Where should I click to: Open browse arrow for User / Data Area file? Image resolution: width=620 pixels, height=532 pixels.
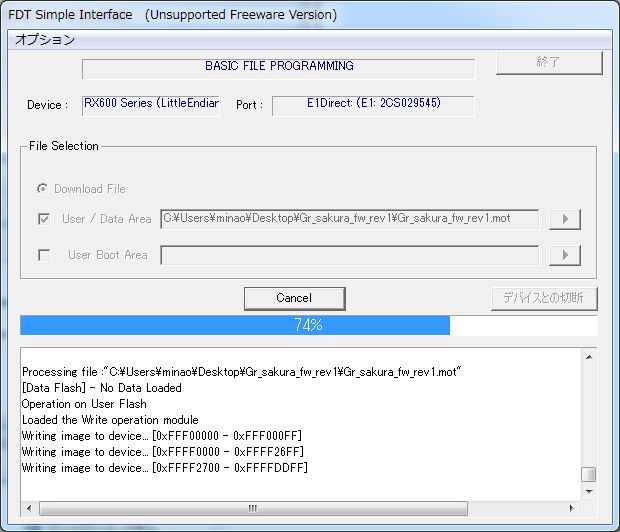point(565,219)
